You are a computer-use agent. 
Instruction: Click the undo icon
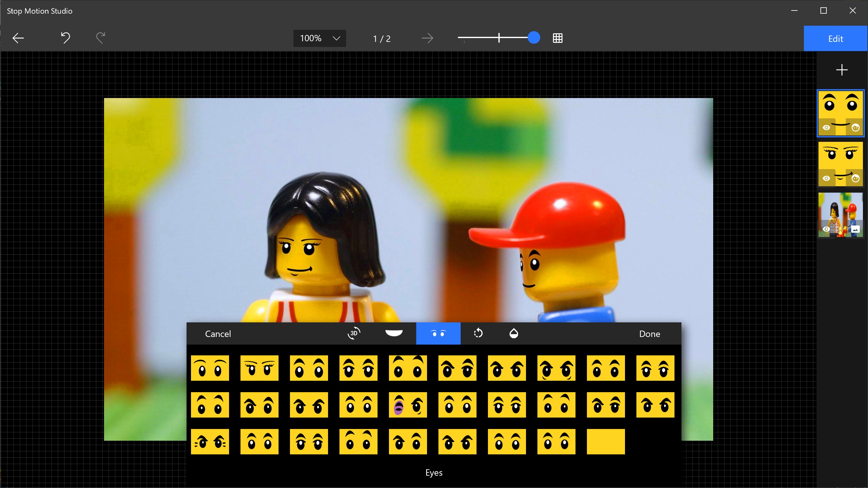click(x=65, y=38)
